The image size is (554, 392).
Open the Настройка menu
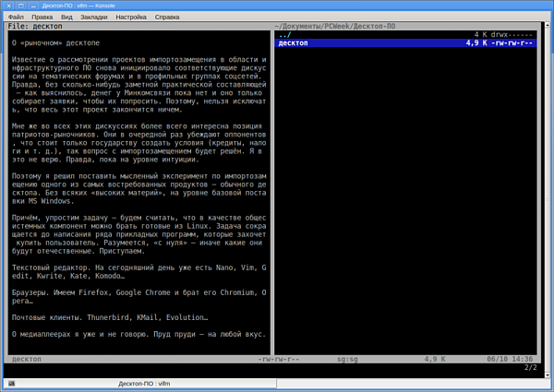[131, 17]
